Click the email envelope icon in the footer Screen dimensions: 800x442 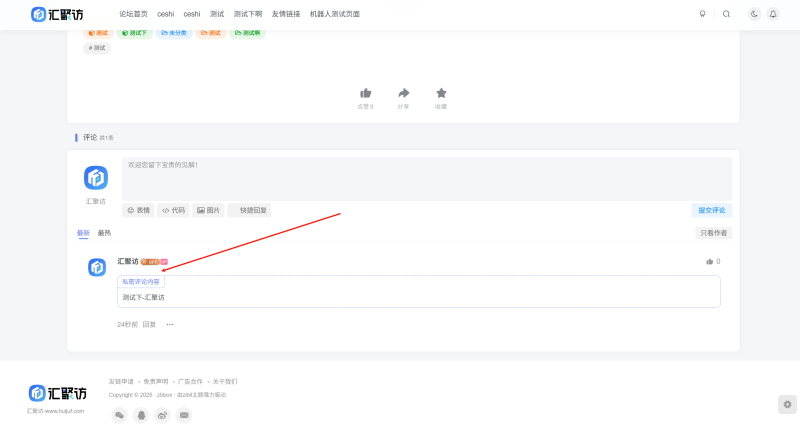tap(184, 415)
